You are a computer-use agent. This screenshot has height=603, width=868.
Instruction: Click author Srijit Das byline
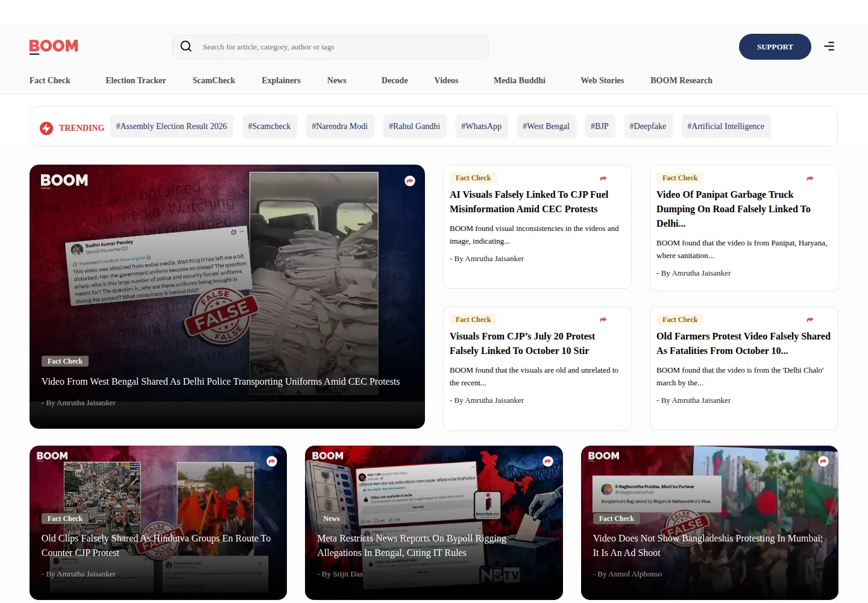pyautogui.click(x=340, y=574)
